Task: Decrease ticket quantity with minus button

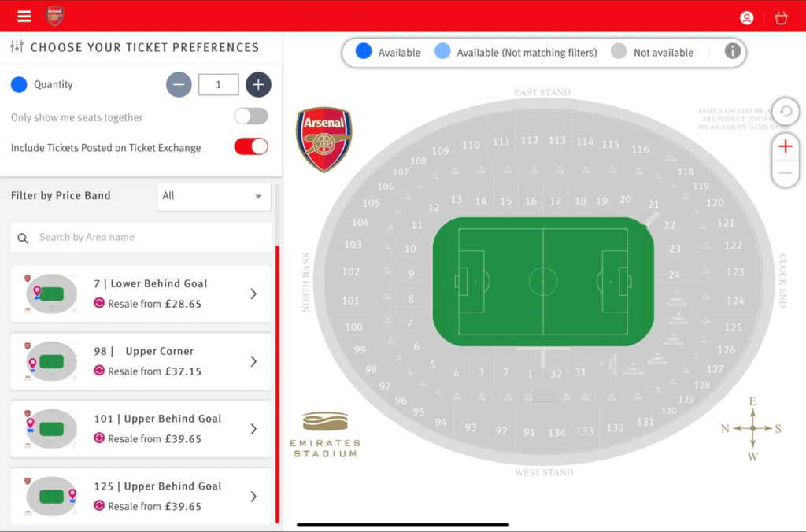Action: 179,84
